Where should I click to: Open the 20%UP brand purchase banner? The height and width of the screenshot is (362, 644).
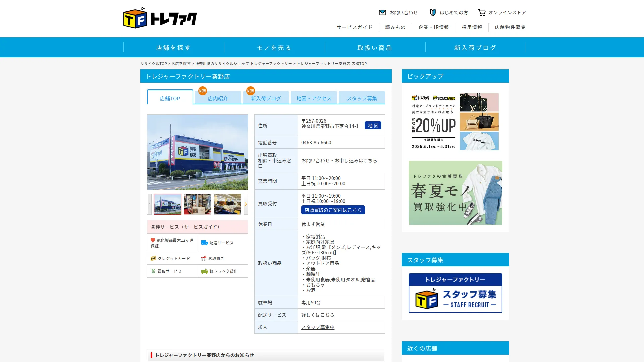[455, 122]
